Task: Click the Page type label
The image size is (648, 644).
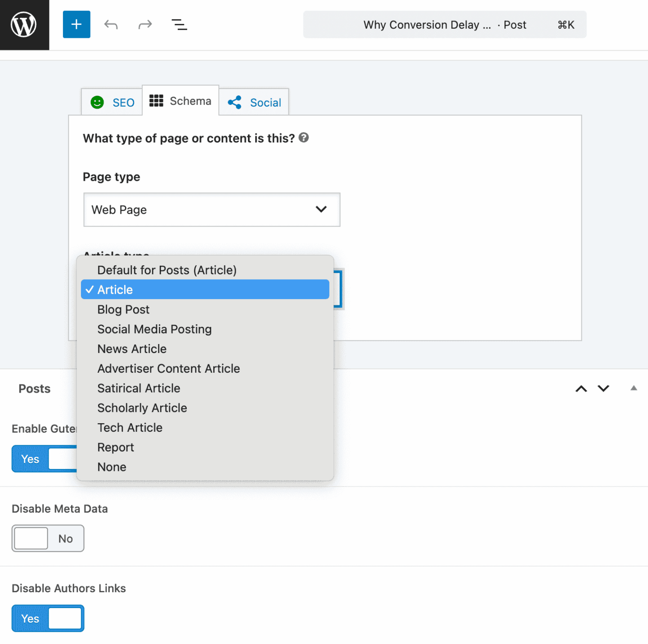Action: click(x=111, y=177)
